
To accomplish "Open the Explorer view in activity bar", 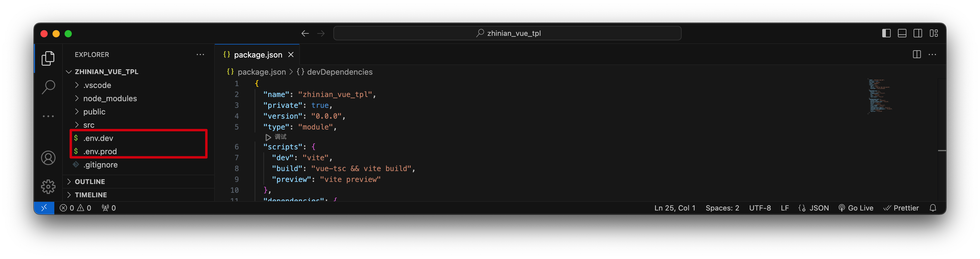I will [x=48, y=58].
